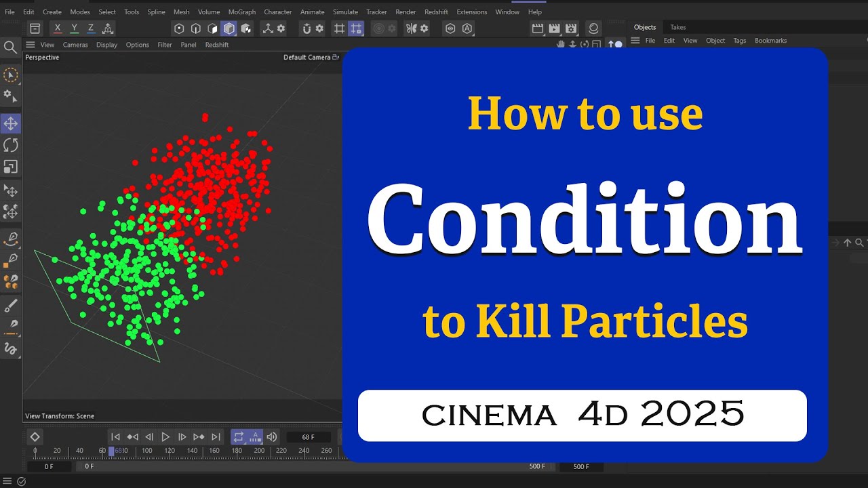The height and width of the screenshot is (488, 868).
Task: Toggle autokeying button beside loop
Action: coord(256,437)
